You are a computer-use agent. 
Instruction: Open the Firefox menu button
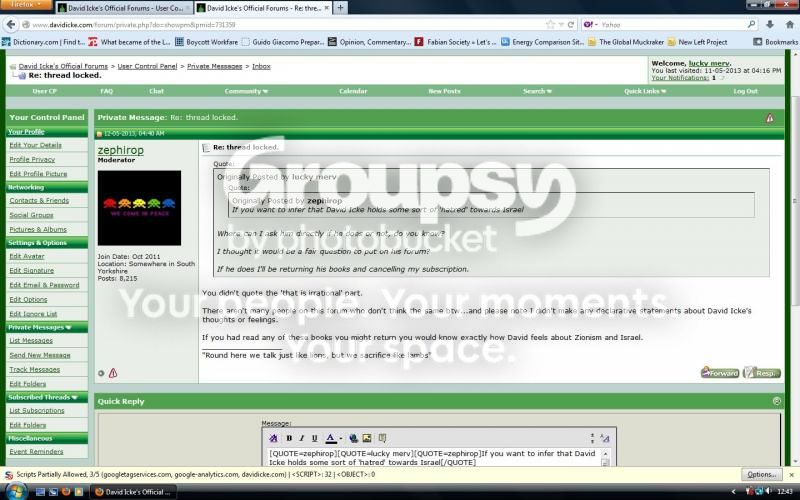26,5
